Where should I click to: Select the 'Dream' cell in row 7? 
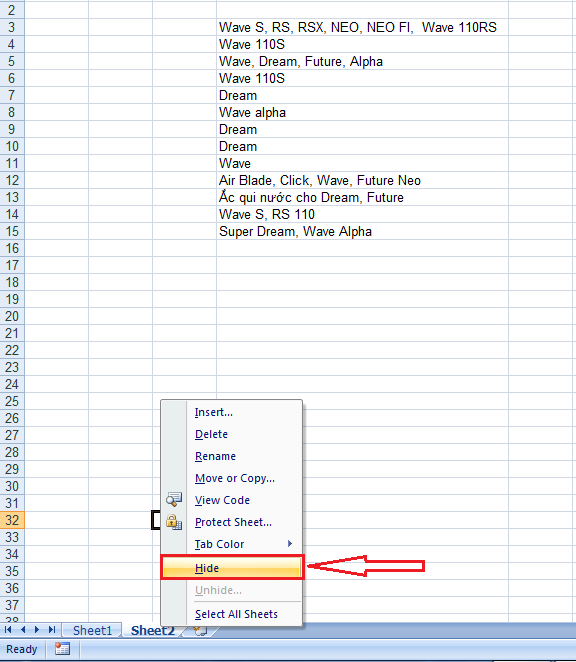coord(362,95)
